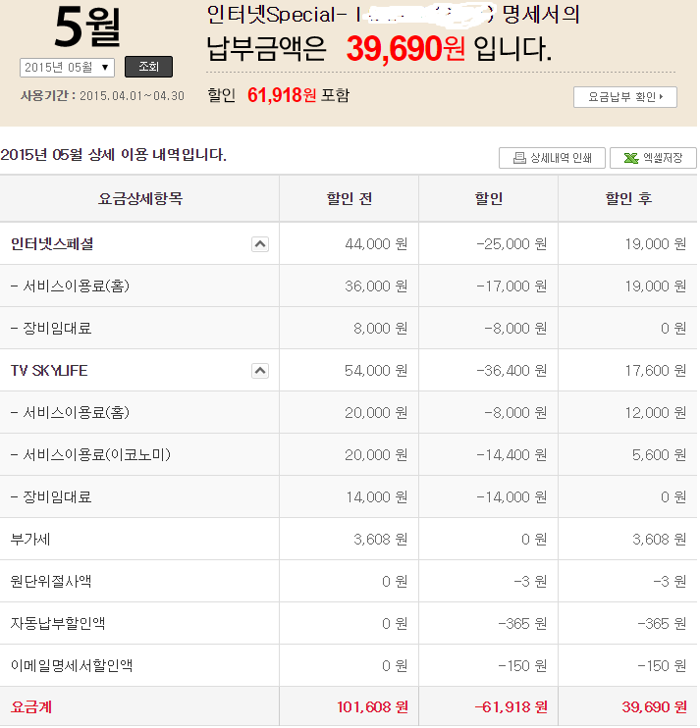Click the 할인 전 column header

(349, 199)
